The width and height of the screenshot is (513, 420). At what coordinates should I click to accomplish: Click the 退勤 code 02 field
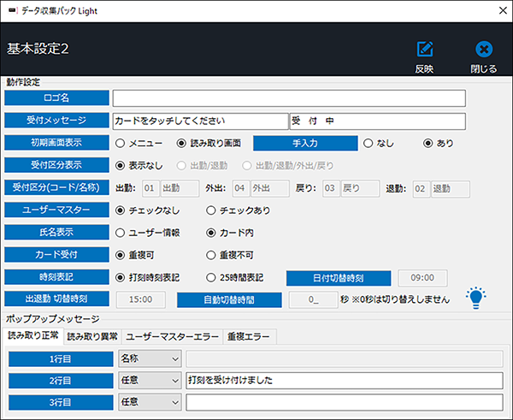click(422, 189)
